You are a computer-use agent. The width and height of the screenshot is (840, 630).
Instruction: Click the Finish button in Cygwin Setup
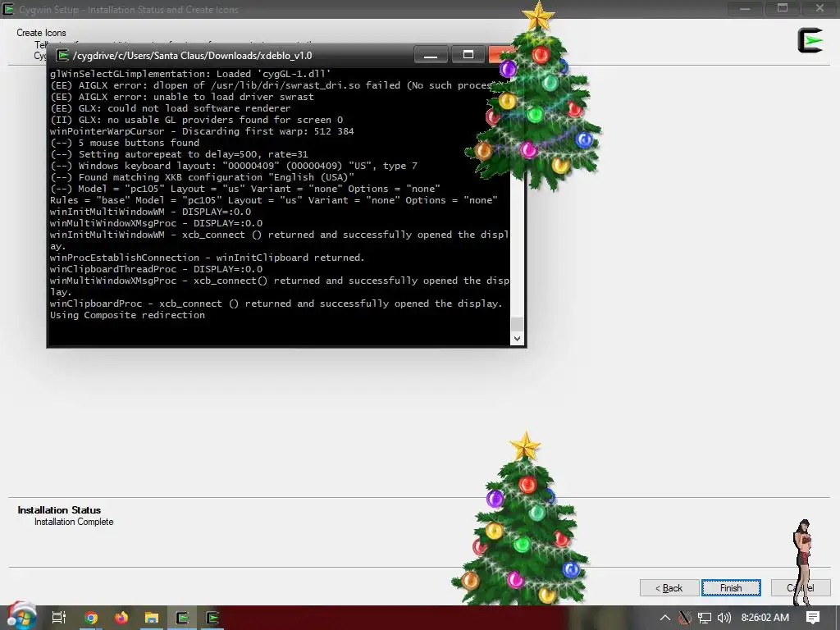tap(731, 587)
